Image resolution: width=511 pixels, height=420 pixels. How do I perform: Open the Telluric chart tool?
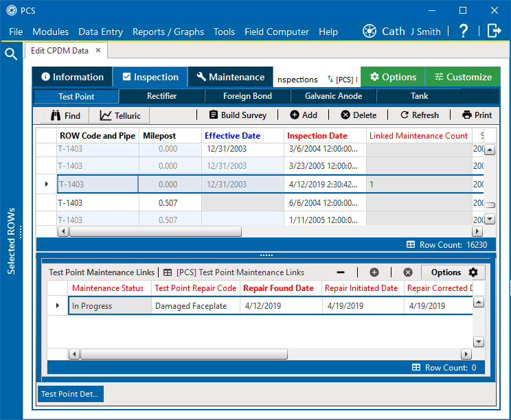(x=120, y=115)
